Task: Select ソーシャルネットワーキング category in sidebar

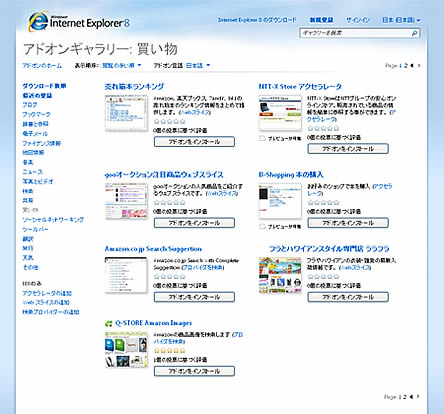Action: 53,220
